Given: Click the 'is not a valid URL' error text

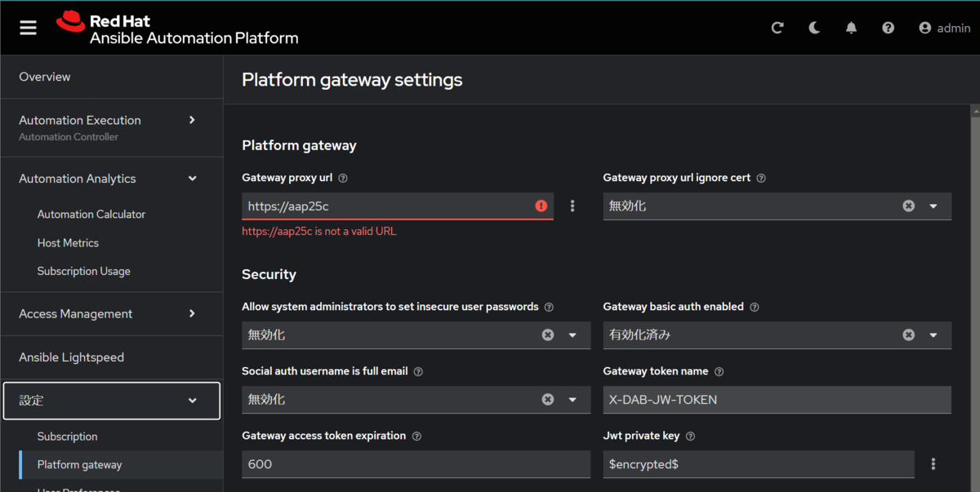Looking at the screenshot, I should point(319,232).
